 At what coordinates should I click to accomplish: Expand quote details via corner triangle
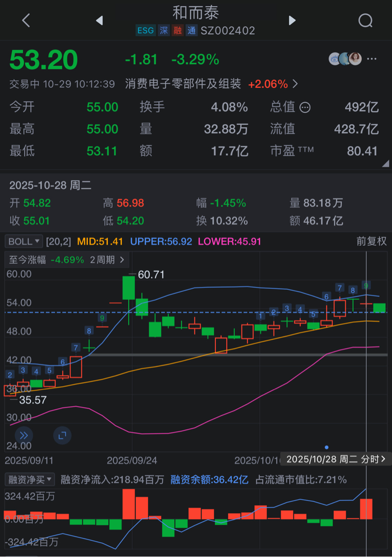[385, 164]
